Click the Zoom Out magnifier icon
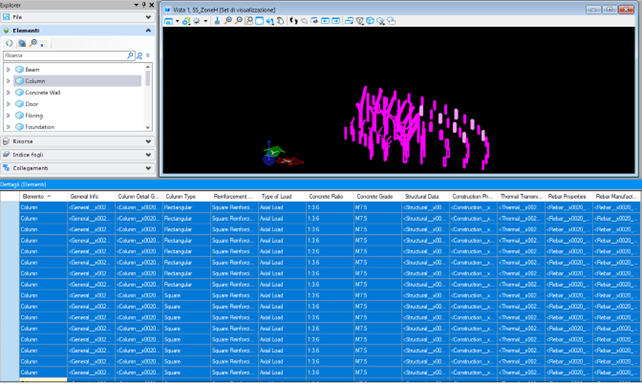The image size is (642, 384). (x=238, y=21)
